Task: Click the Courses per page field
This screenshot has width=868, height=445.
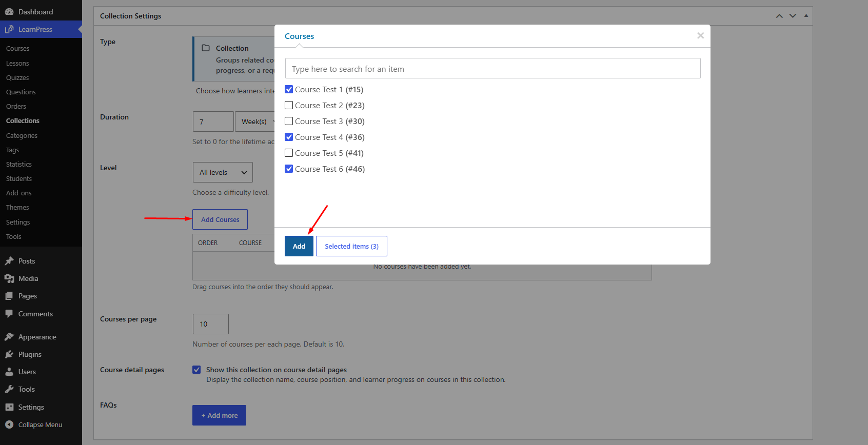Action: click(210, 324)
